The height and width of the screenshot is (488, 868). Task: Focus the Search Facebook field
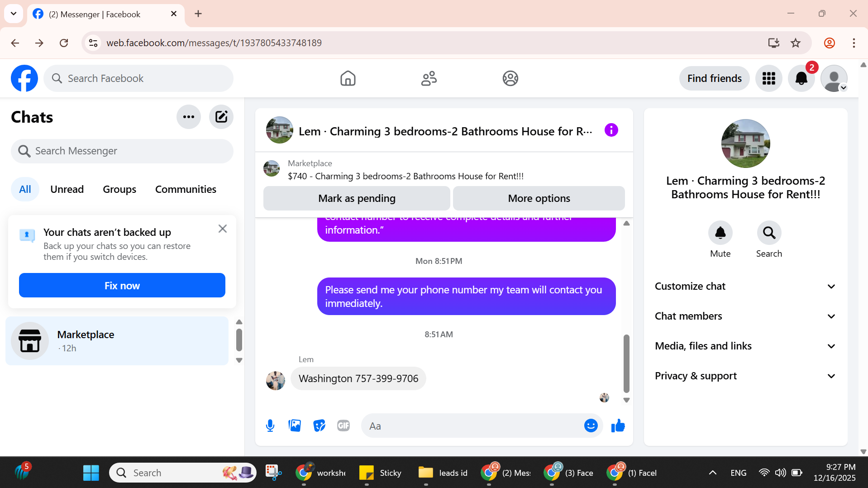coord(138,78)
